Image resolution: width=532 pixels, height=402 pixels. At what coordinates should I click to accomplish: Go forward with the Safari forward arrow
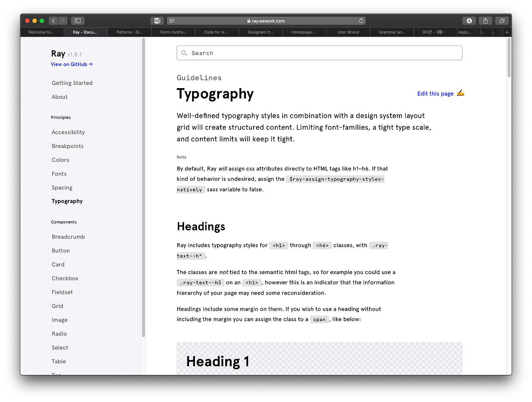point(63,21)
